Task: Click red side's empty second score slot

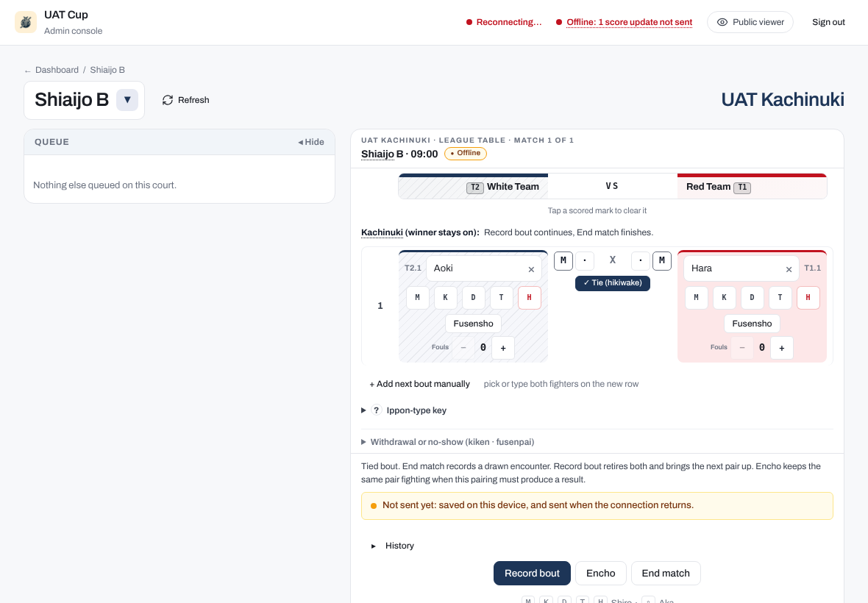Action: tap(641, 260)
